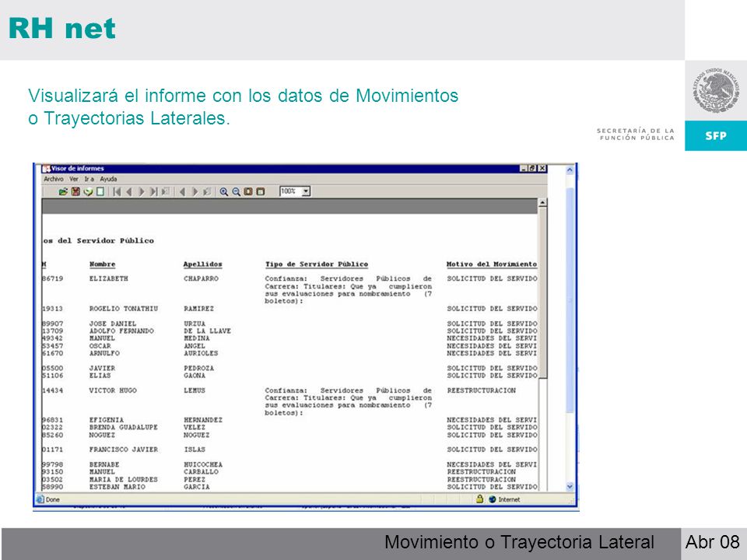This screenshot has width=747, height=560.
Task: Select the surname AURIOLES
Action: pyautogui.click(x=201, y=353)
